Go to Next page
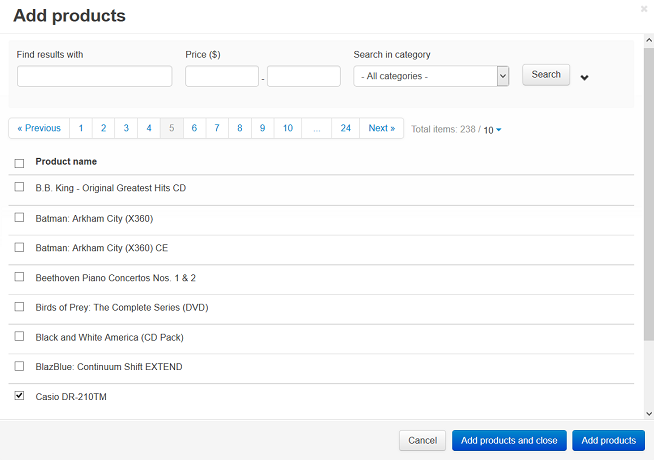Screen dimensions: 654x460 pyautogui.click(x=382, y=128)
